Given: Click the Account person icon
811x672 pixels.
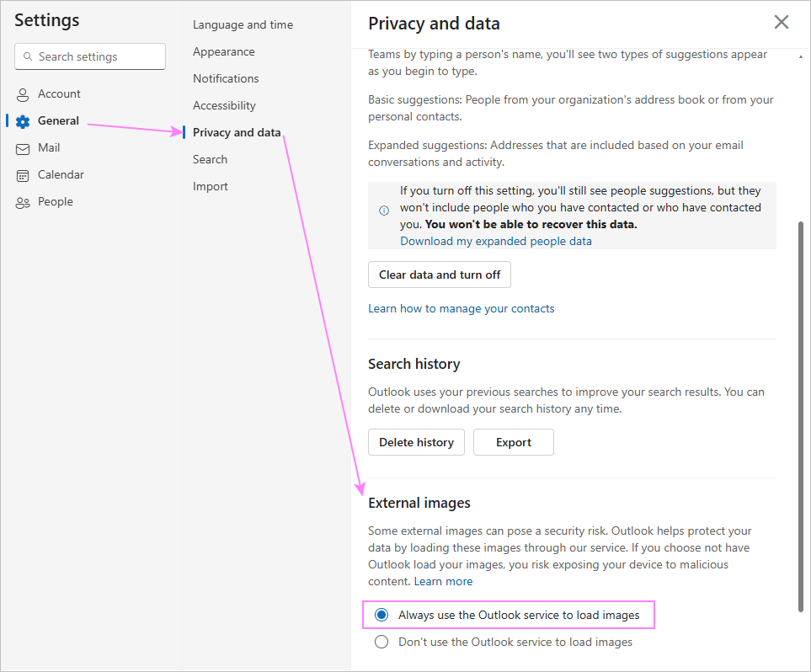Looking at the screenshot, I should [x=23, y=94].
